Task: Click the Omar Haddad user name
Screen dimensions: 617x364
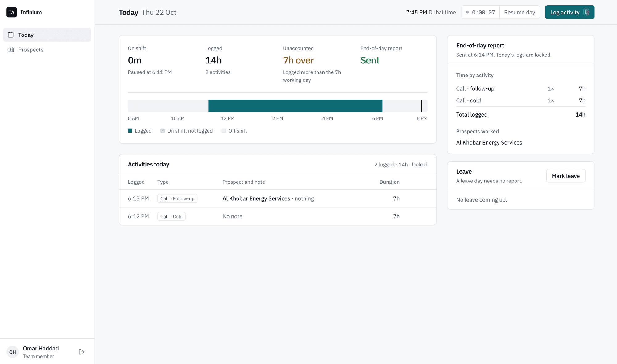Action: coord(41,348)
